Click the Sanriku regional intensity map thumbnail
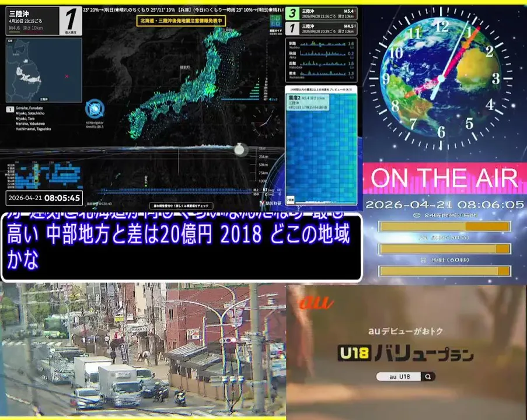Screen dimensions: 527x420 click(44, 70)
